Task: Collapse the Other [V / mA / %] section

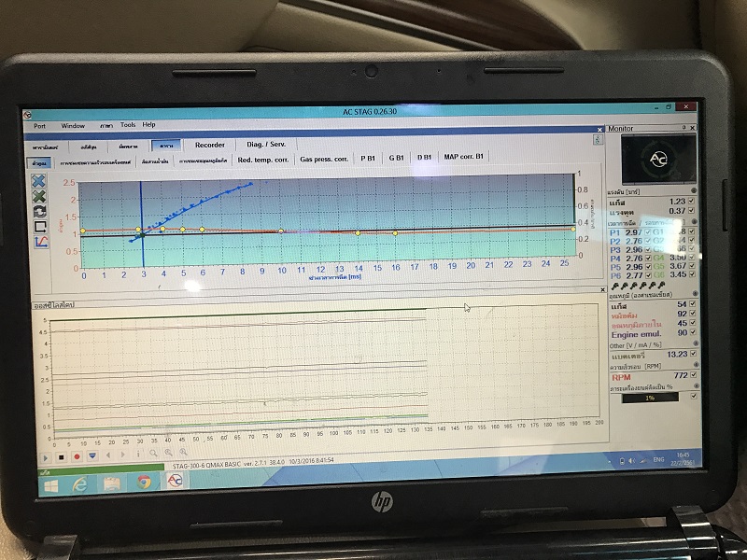Action: 692,343
